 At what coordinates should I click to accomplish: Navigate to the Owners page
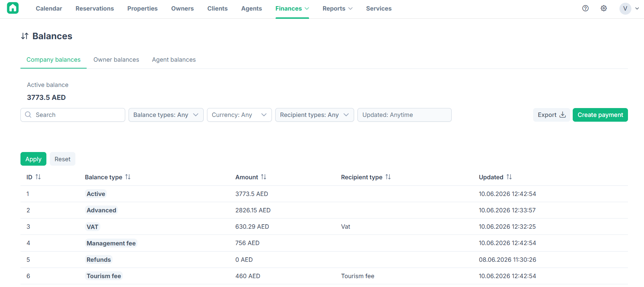pyautogui.click(x=182, y=9)
